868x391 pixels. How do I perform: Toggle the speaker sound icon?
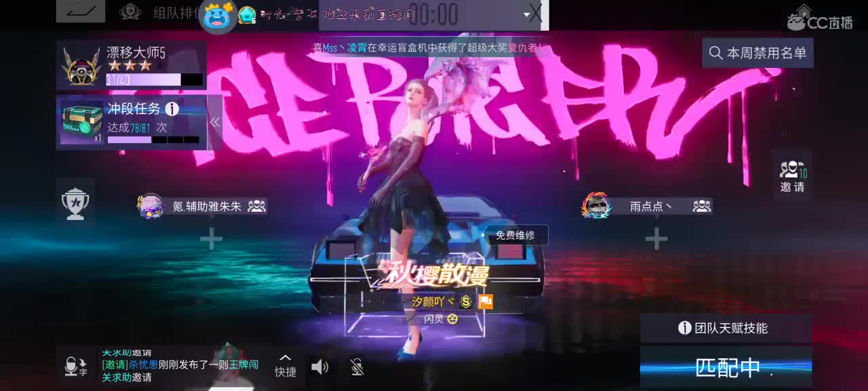(x=320, y=367)
